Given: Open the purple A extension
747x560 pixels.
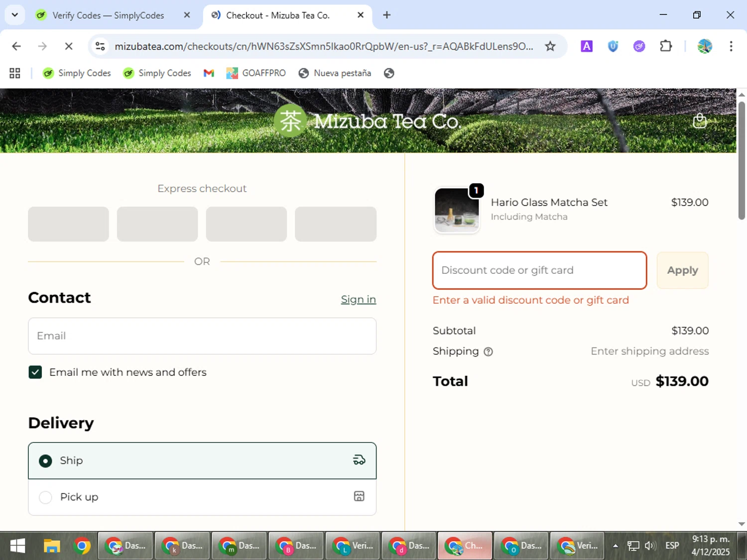Looking at the screenshot, I should point(587,46).
